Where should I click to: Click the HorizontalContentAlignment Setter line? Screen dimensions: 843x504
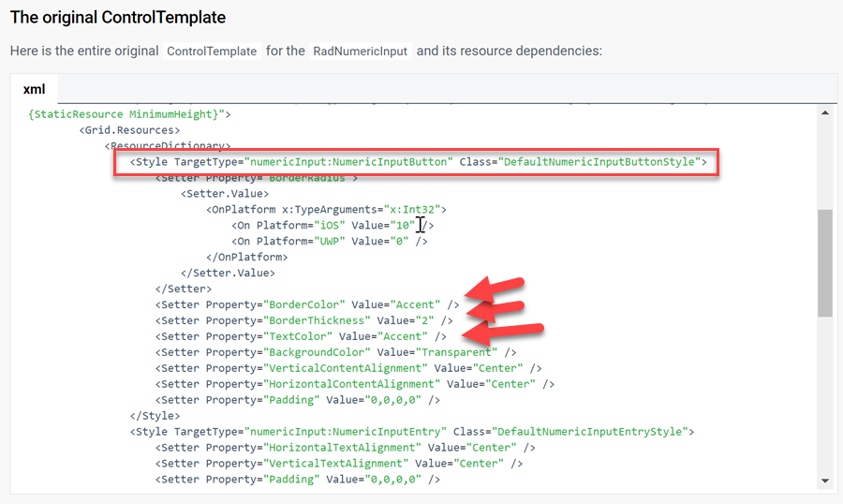(355, 384)
